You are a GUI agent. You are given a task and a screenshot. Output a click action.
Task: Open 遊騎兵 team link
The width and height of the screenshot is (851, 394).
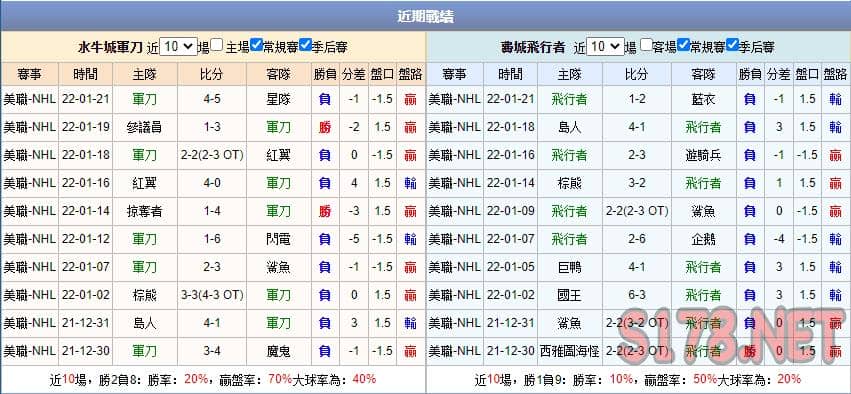point(703,155)
